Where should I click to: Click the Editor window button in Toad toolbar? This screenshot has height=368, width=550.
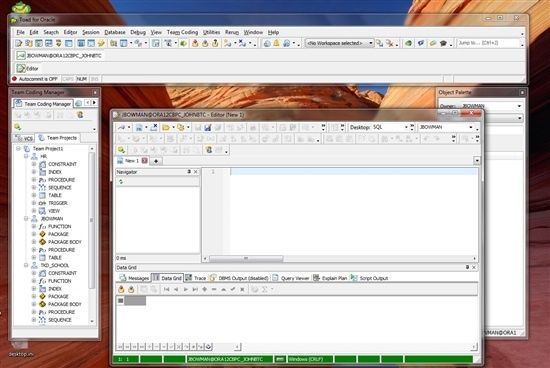click(x=28, y=68)
